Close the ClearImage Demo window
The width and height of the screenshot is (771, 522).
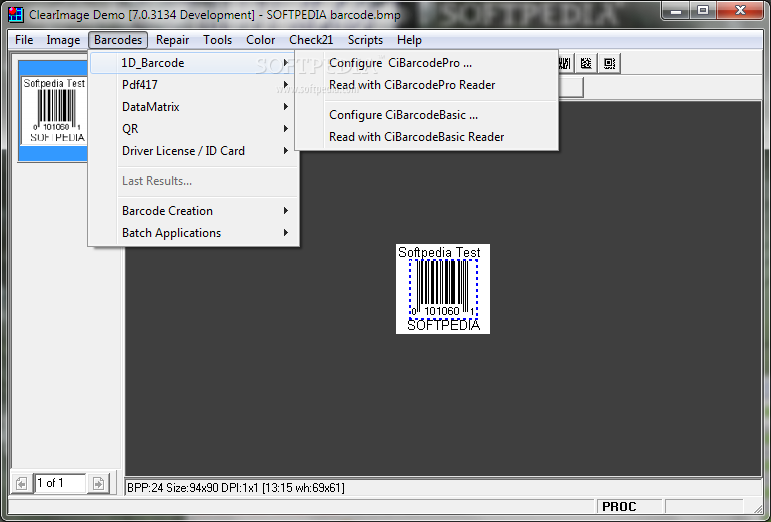coord(740,11)
